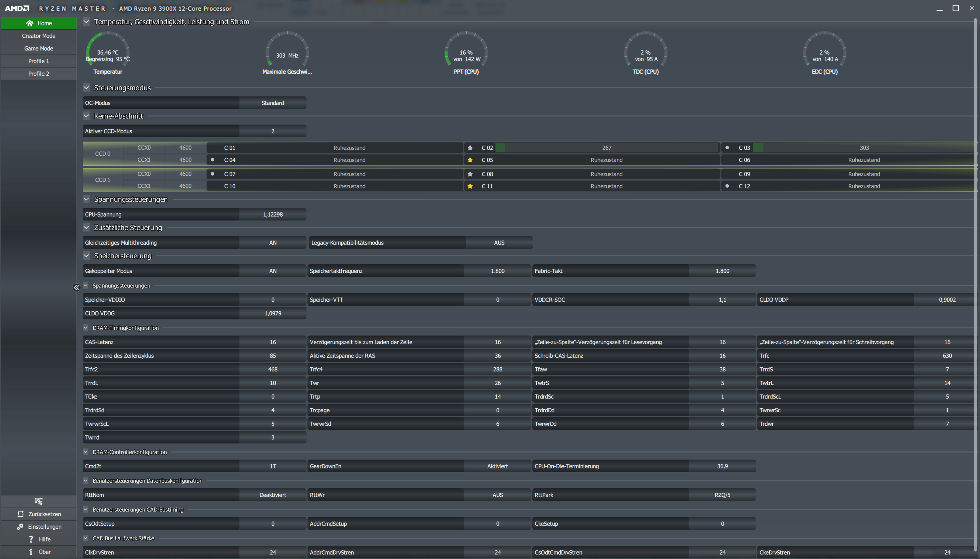Click Aktiver CCD-Modus value 2
Image resolution: width=980 pixels, height=559 pixels.
pos(273,131)
